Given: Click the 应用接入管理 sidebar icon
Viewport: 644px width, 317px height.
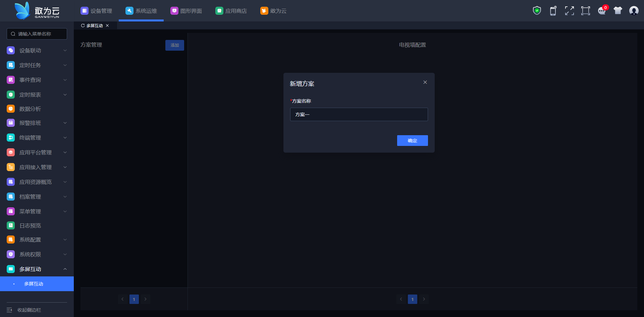Looking at the screenshot, I should pyautogui.click(x=11, y=167).
